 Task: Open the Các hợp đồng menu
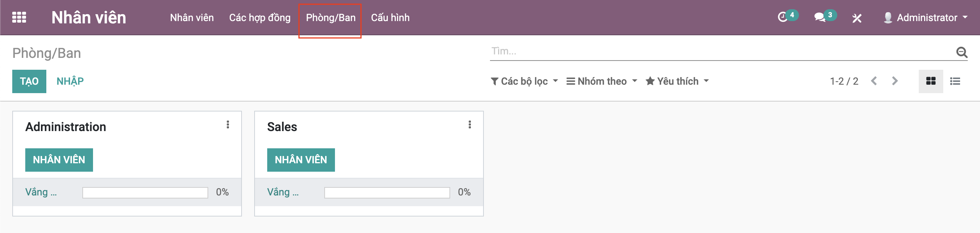click(x=260, y=18)
